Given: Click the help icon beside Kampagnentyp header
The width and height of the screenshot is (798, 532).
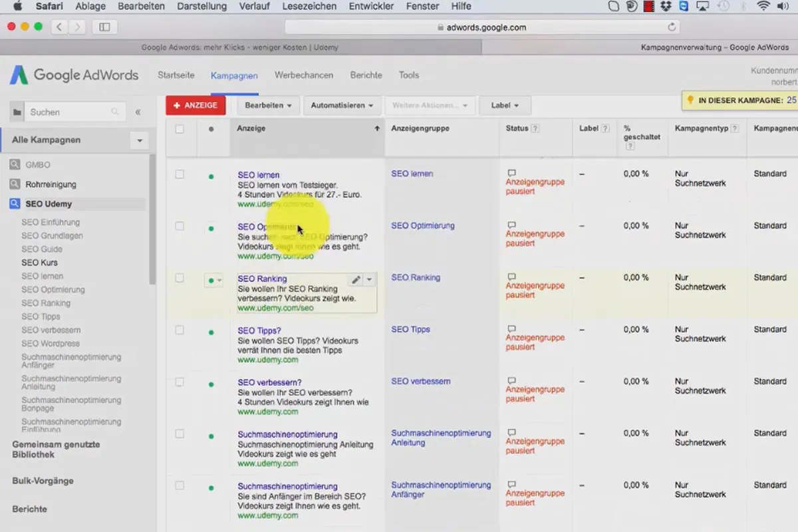Looking at the screenshot, I should [735, 129].
